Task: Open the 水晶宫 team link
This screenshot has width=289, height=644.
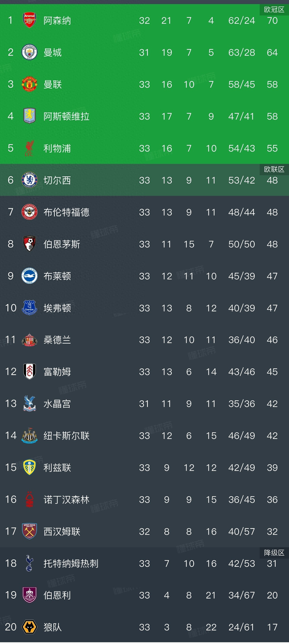Action: click(x=57, y=403)
